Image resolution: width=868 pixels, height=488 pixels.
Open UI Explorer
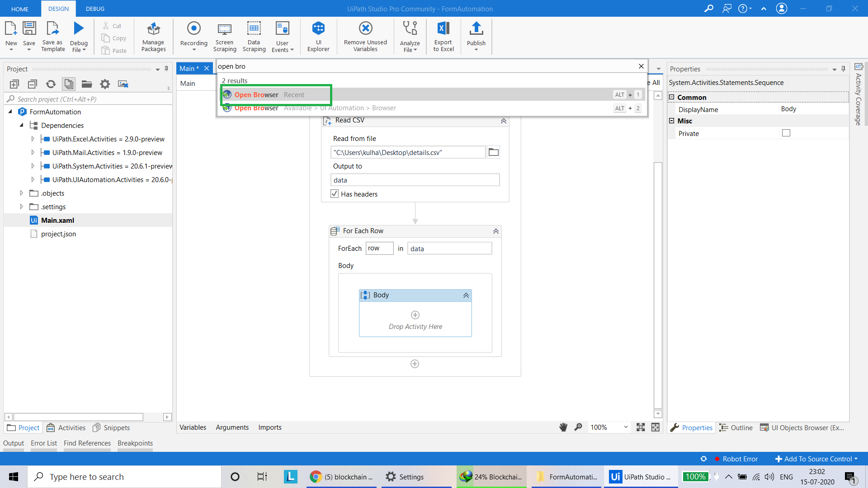[318, 37]
